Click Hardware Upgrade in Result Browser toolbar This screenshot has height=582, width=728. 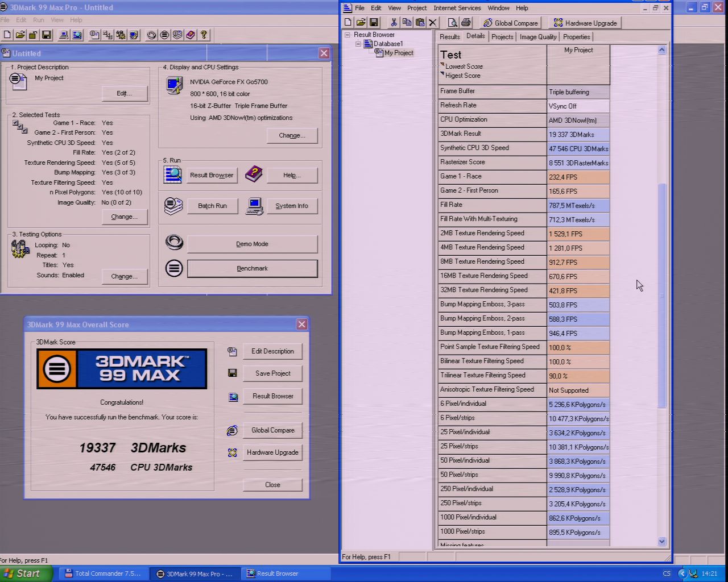tap(585, 23)
